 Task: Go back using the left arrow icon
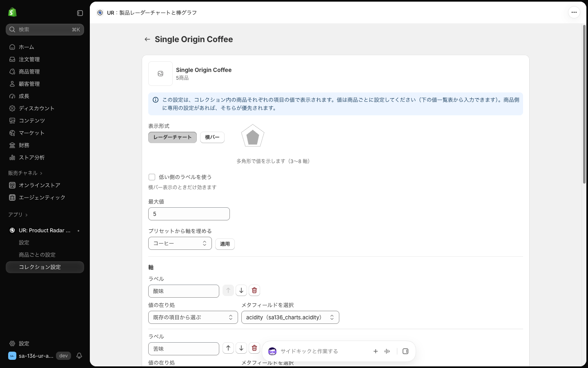[147, 39]
